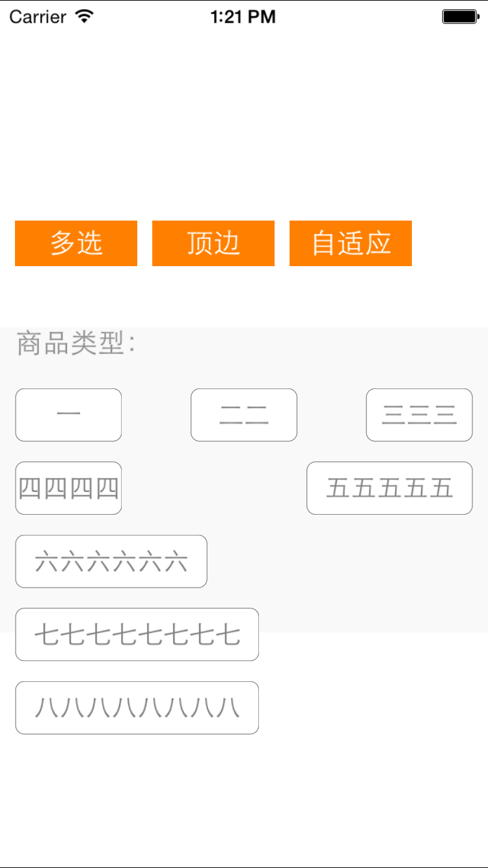Switch to 多选 multi-select mode
488x868 pixels.
click(76, 243)
